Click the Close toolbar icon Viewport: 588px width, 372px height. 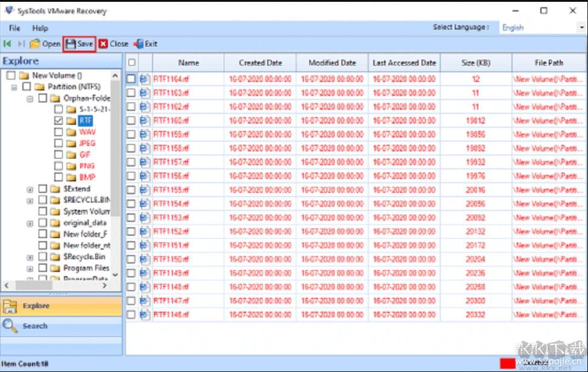pos(104,43)
